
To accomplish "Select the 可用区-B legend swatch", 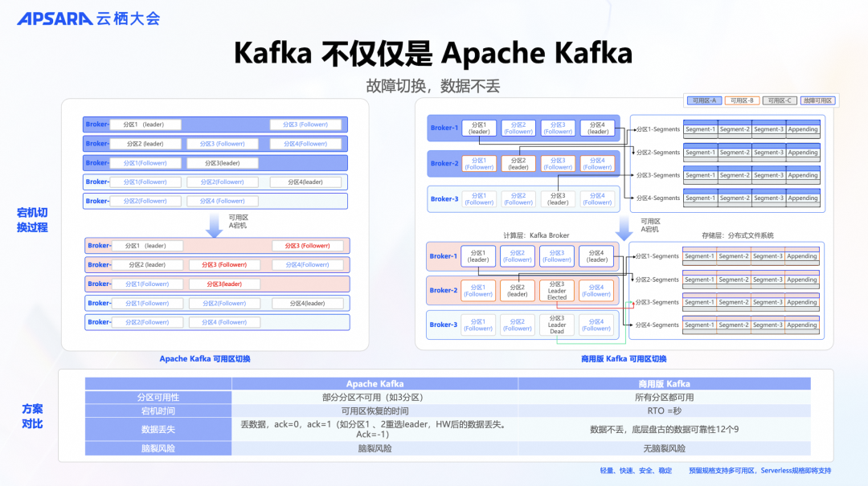I will pyautogui.click(x=742, y=100).
